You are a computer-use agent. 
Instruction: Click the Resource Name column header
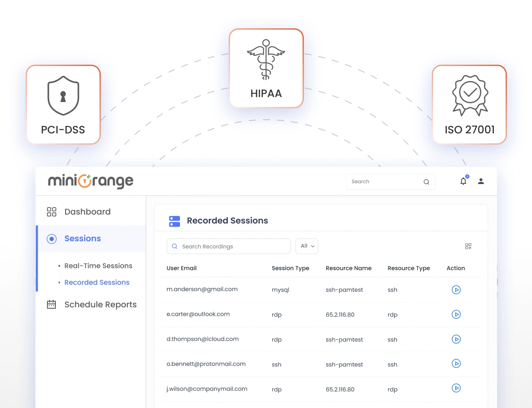pyautogui.click(x=348, y=268)
